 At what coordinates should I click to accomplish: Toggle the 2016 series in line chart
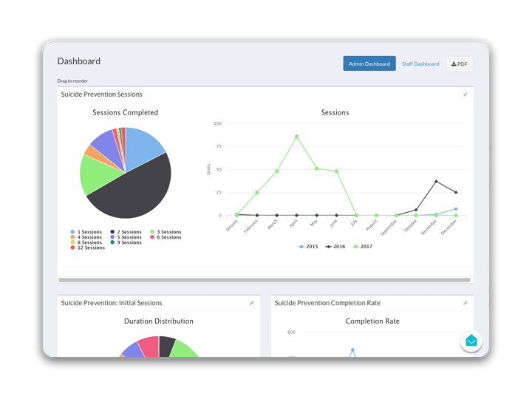tap(335, 247)
